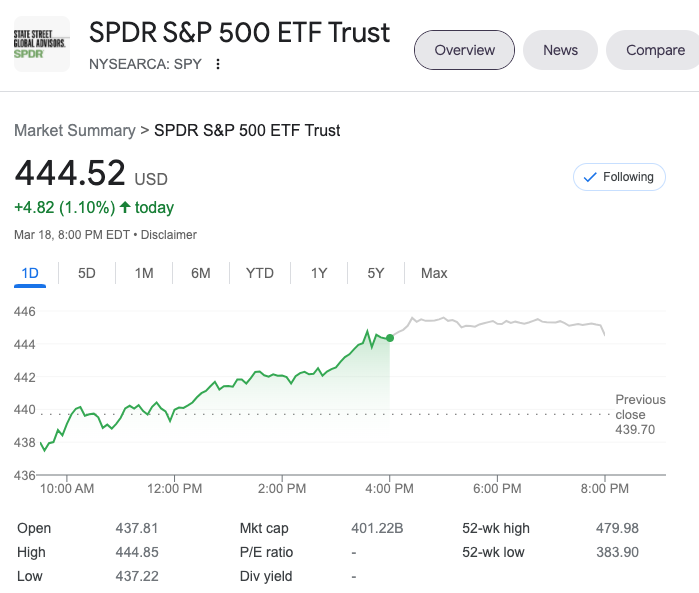Select the 6M time range
699x593 pixels.
point(201,273)
